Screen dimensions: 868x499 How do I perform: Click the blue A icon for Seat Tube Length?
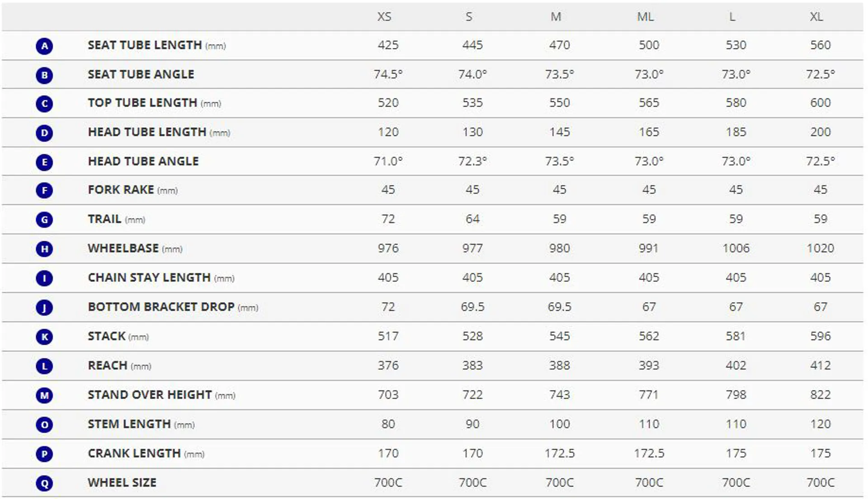click(x=44, y=46)
